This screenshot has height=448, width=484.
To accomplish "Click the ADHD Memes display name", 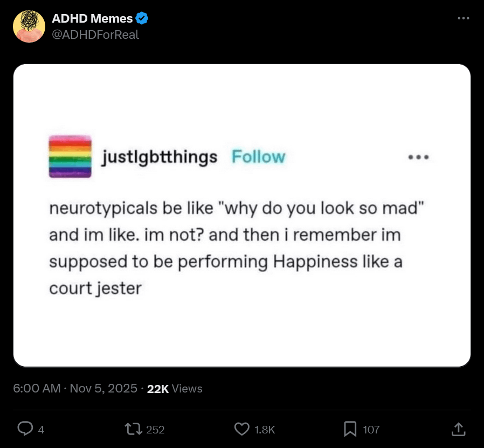I will [92, 18].
